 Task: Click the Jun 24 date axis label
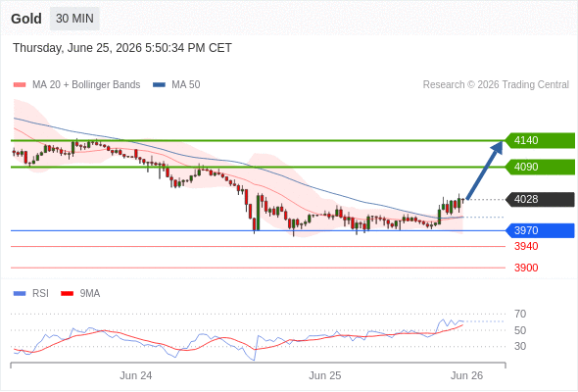135,375
